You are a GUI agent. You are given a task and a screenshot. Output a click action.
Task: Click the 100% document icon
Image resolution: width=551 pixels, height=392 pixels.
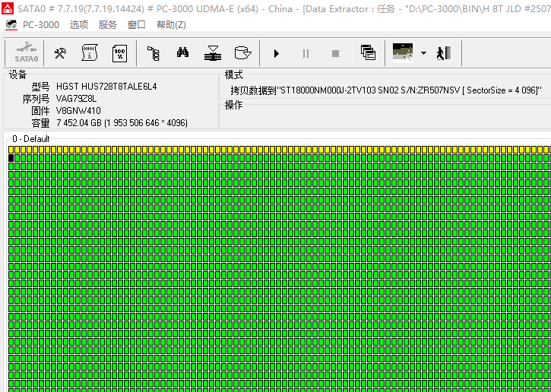119,53
